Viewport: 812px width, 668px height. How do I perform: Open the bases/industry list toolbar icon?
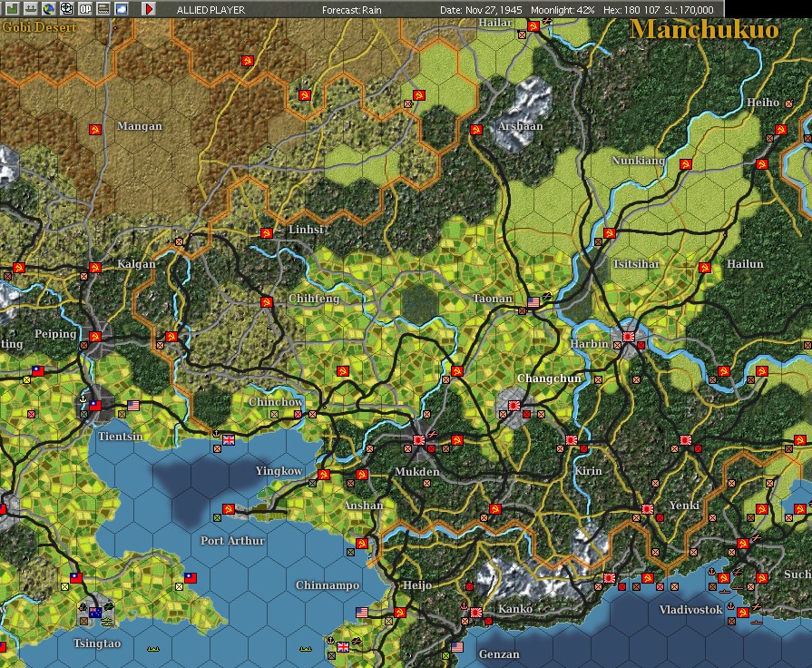13,8
